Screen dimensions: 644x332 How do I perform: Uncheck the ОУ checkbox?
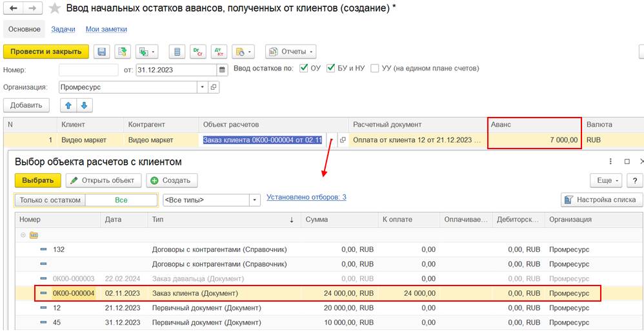305,68
